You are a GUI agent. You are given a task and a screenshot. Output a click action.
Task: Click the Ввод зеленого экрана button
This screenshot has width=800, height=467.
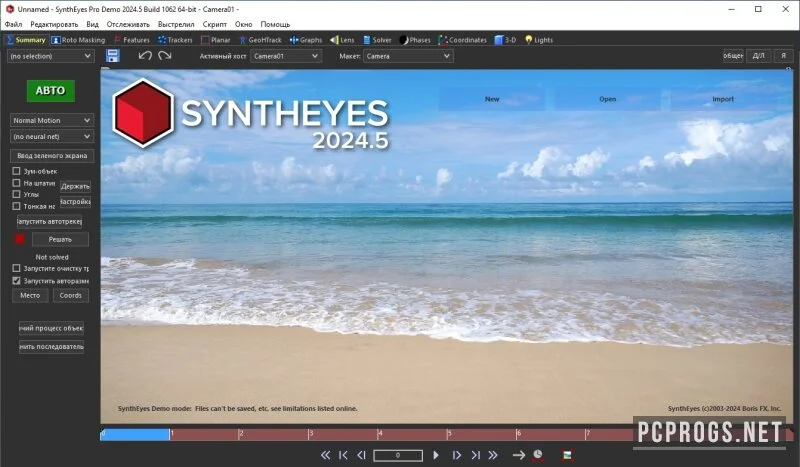[x=52, y=156]
